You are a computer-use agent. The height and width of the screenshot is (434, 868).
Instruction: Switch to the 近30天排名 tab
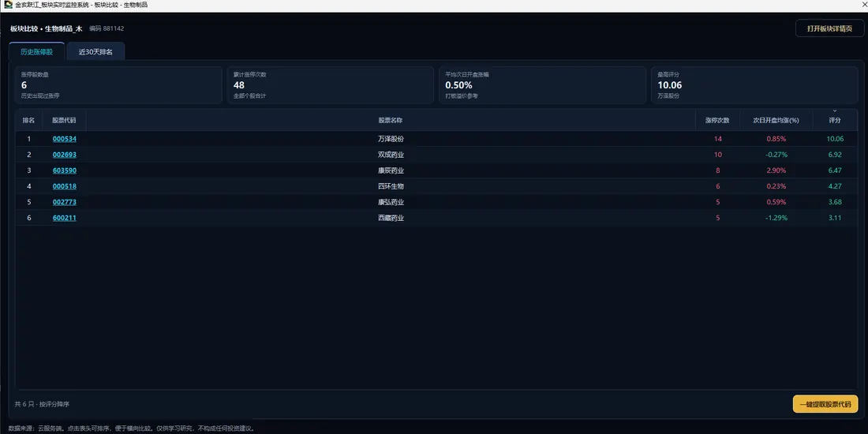[x=95, y=51]
